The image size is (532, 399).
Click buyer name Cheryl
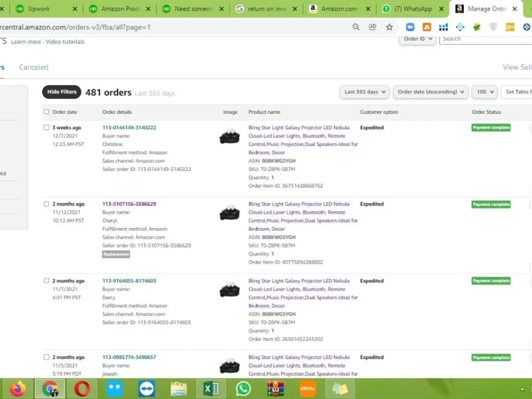coord(110,221)
